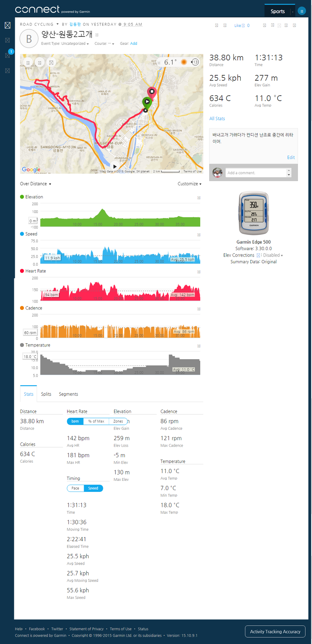Click the 9:05 AM activity time

132,24
